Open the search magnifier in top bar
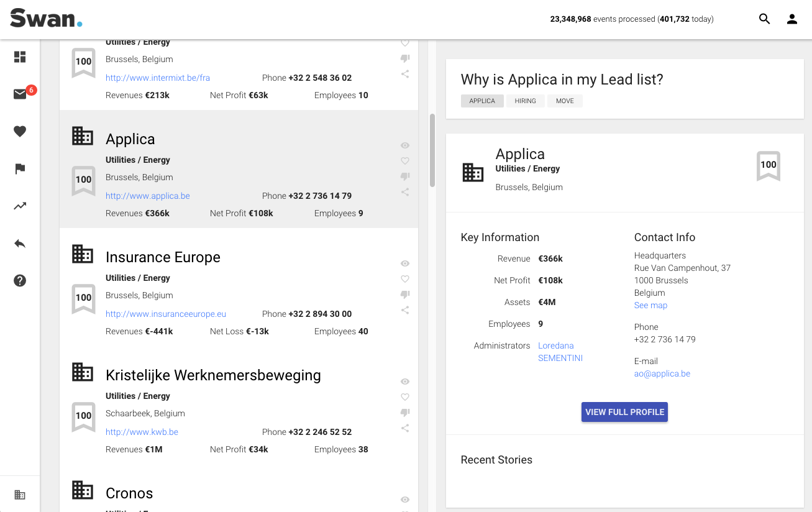 point(765,19)
